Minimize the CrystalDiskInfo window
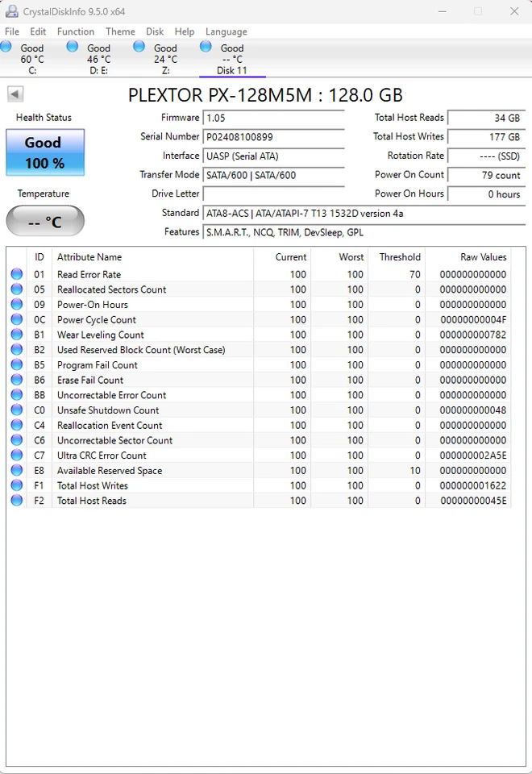The height and width of the screenshot is (774, 532). coord(443,11)
